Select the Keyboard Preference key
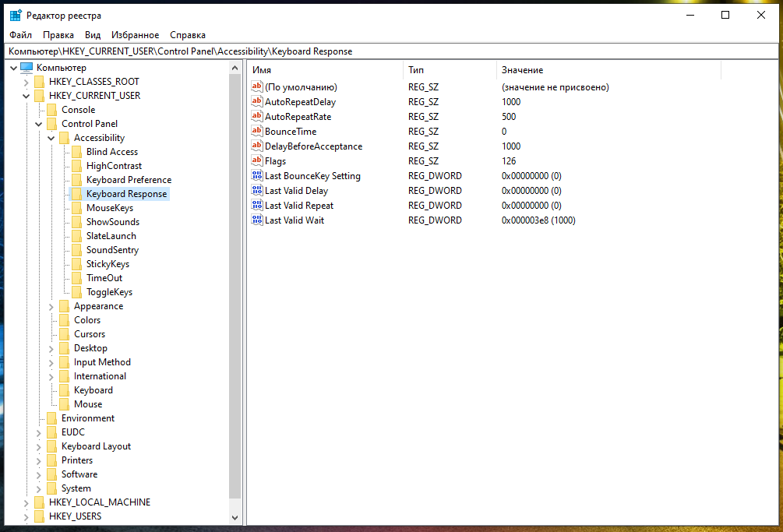 [x=129, y=180]
